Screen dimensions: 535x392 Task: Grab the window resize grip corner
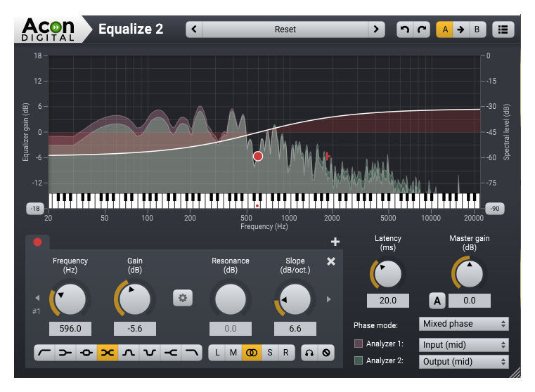tap(515, 372)
